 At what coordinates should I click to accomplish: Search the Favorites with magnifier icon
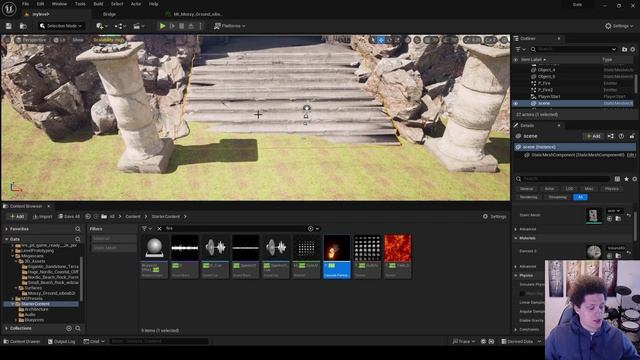point(78,229)
